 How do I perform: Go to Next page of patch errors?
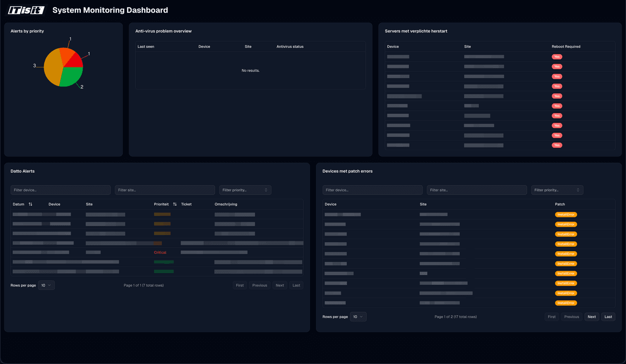point(591,317)
